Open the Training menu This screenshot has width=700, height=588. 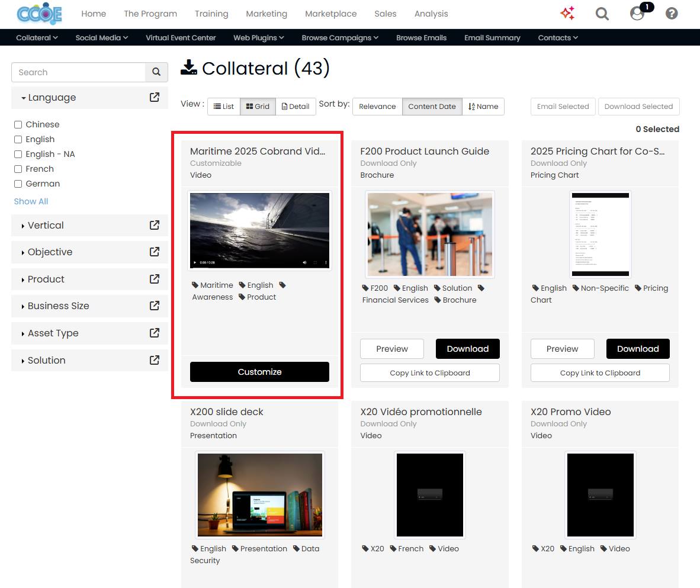click(x=211, y=14)
